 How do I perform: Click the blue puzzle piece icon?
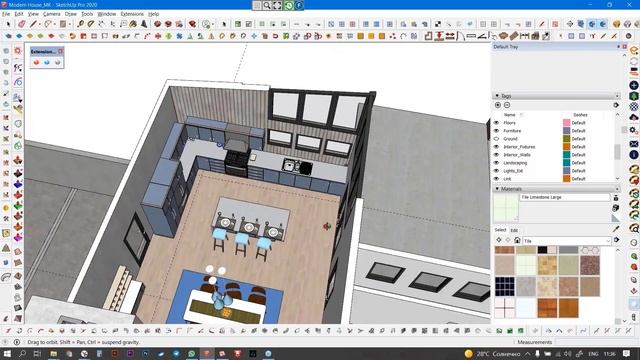click(179, 36)
